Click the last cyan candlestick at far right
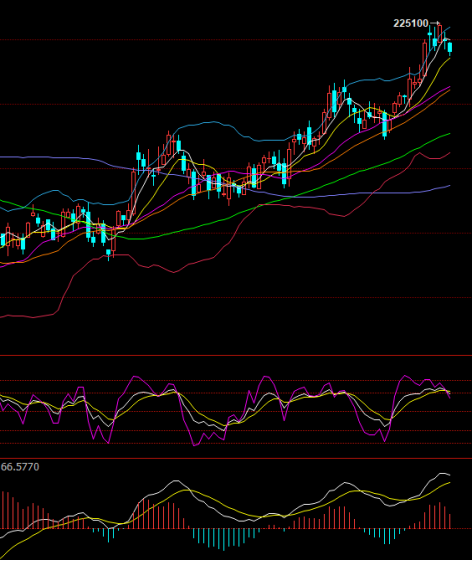Screen dimensions: 473x561 (450, 48)
